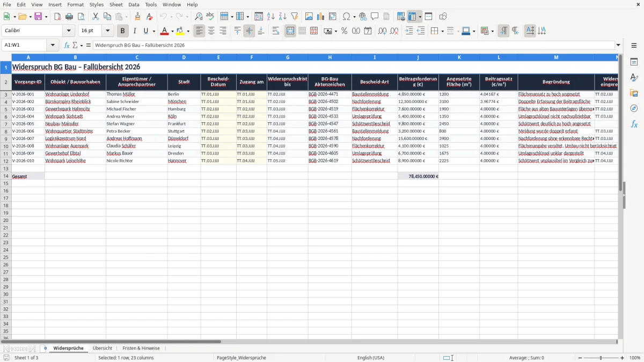The image size is (644, 362).
Task: Click the AutoFilter funnel icon
Action: click(294, 17)
